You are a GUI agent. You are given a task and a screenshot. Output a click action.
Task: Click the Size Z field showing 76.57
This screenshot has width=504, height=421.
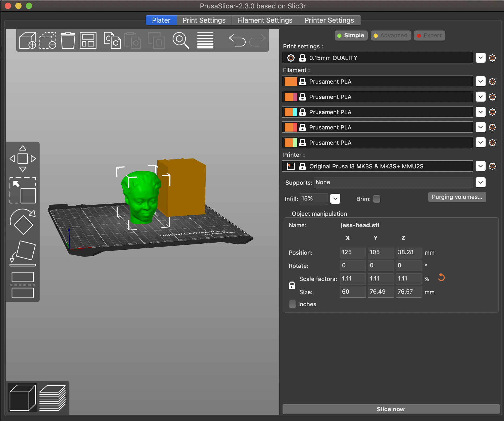[x=409, y=292]
